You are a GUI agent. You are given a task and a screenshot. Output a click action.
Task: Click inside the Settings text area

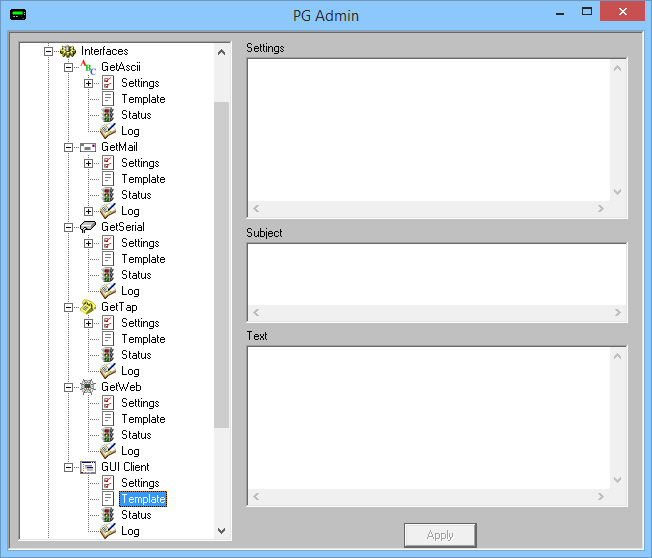tap(429, 131)
